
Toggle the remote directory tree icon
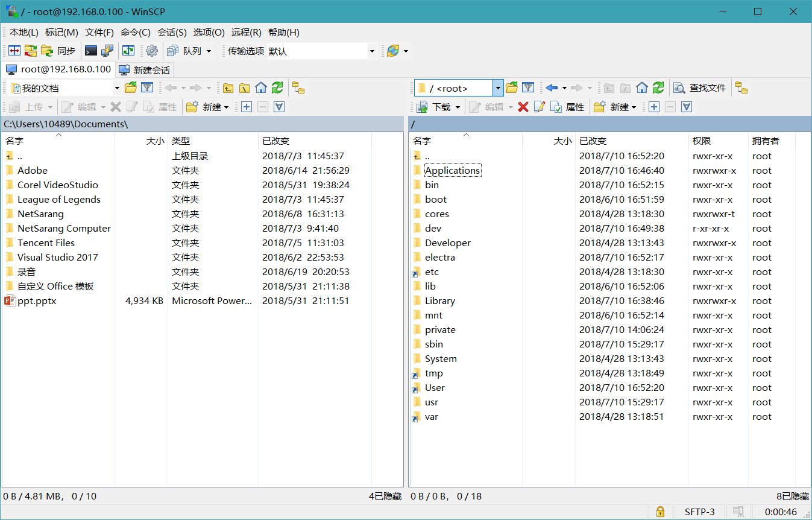tap(741, 88)
